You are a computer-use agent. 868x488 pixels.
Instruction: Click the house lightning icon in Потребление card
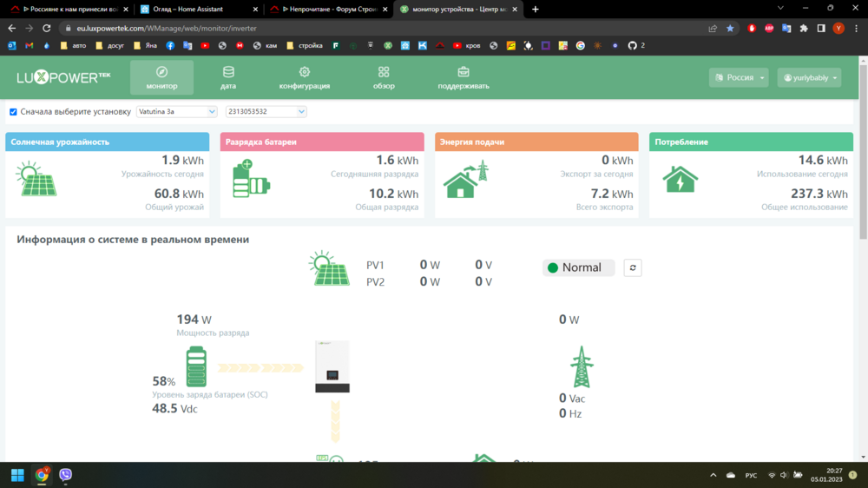coord(681,179)
